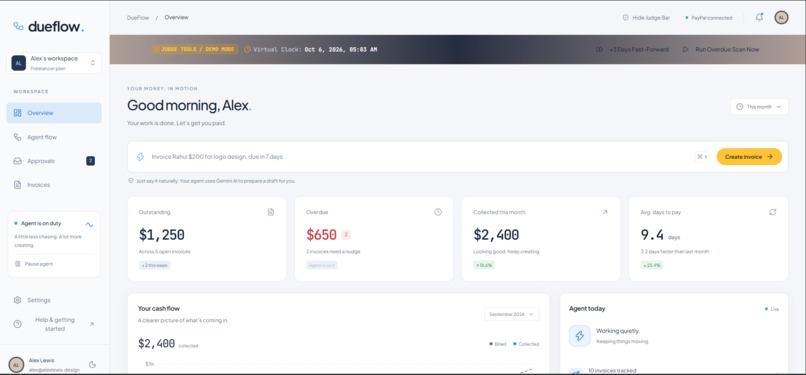The width and height of the screenshot is (806, 375).
Task: Open notifications bell
Action: pos(759,17)
